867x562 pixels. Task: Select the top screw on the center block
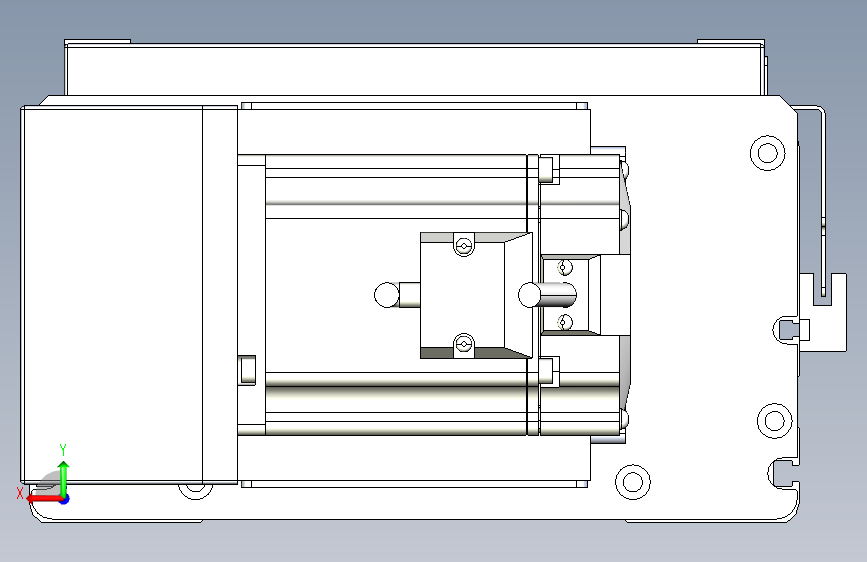(463, 244)
